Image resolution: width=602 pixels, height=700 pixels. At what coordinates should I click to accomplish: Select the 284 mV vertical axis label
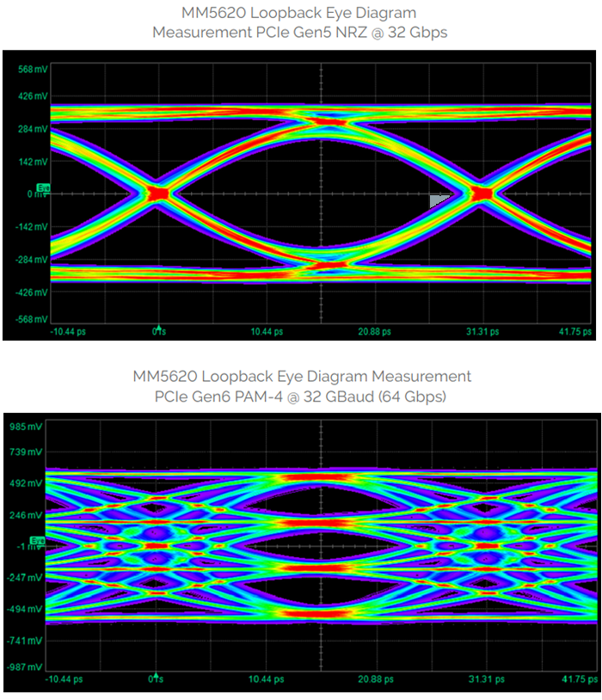(x=31, y=129)
